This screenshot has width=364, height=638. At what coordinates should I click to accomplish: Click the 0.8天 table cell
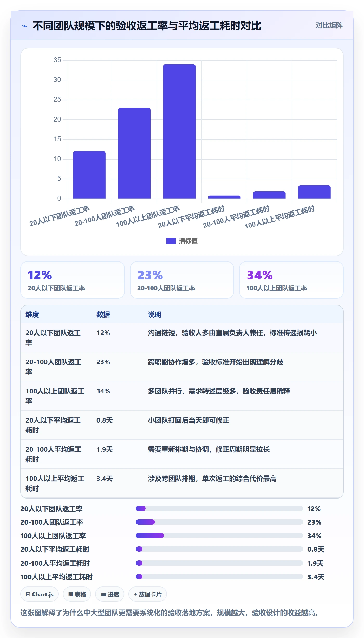[x=105, y=420]
